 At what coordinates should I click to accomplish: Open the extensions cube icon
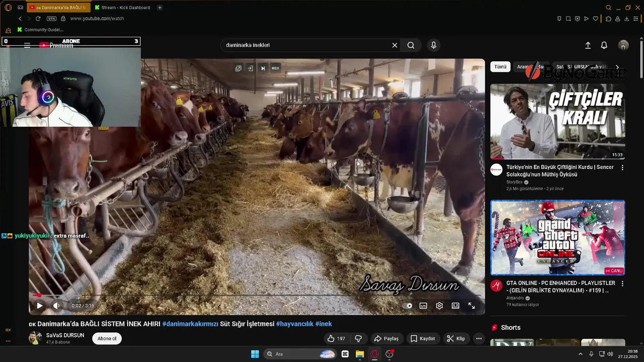point(608,19)
